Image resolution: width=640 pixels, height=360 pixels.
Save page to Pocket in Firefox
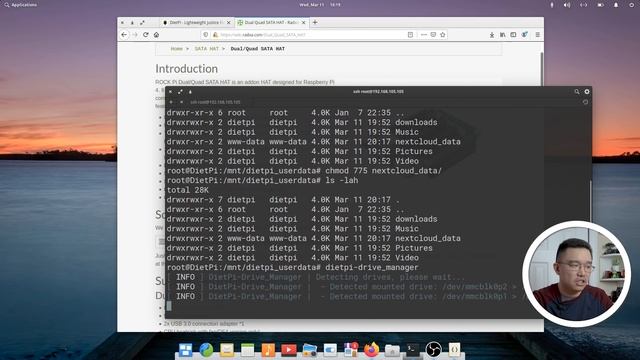pyautogui.click(x=433, y=35)
